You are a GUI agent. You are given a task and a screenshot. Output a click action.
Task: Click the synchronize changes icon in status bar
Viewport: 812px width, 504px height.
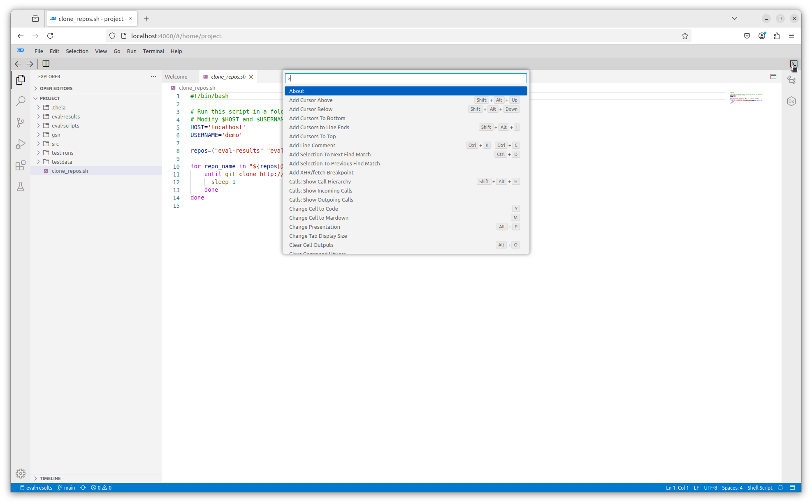pos(83,488)
